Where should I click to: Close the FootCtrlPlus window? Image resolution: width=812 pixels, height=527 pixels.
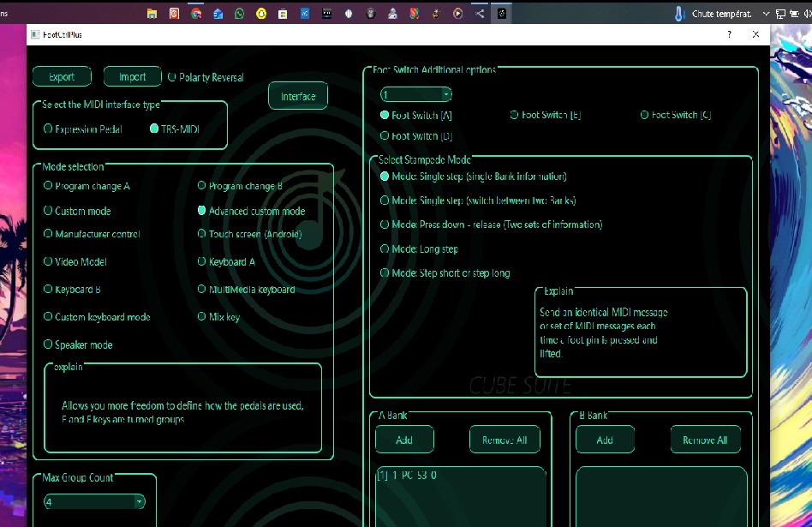[755, 34]
